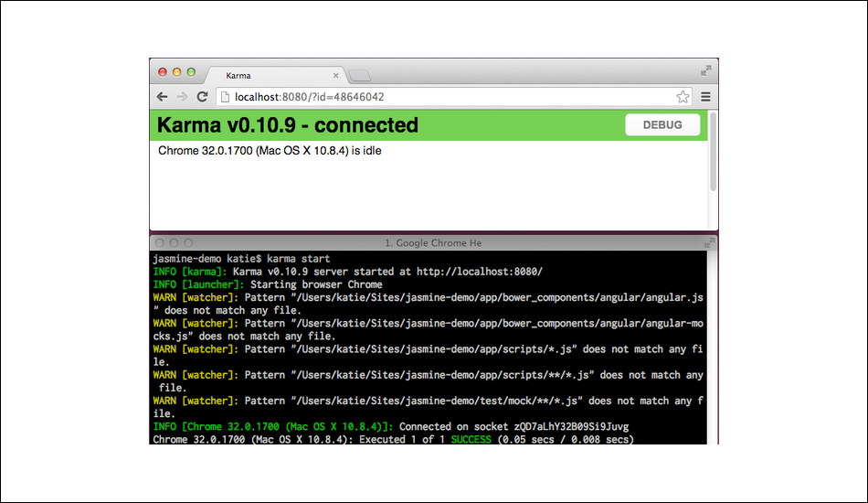Viewport: 868px width, 503px height.
Task: Toggle fullscreen for the terminal window
Action: (709, 242)
